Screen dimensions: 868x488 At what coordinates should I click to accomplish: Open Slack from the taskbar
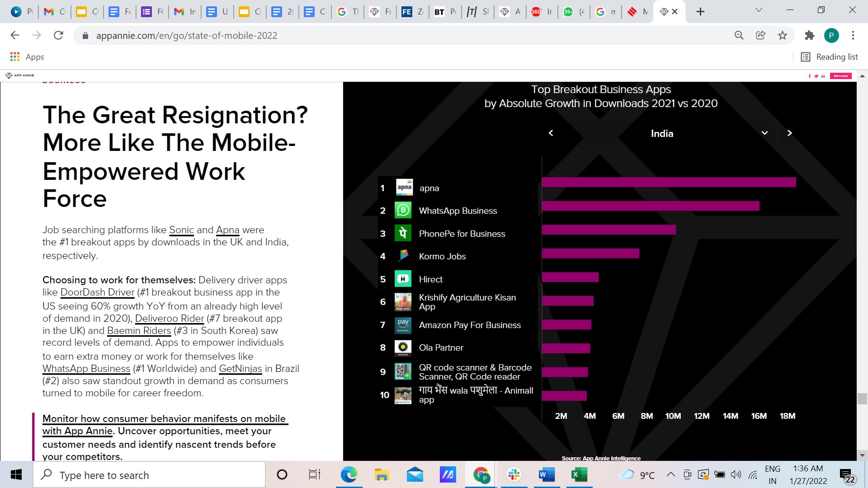click(514, 475)
